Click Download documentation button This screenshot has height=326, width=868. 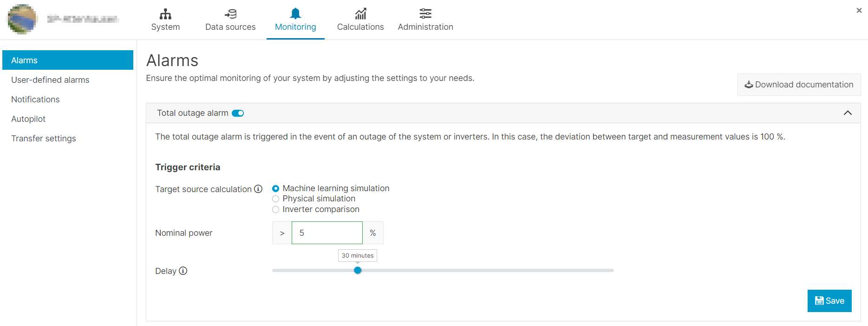click(799, 85)
